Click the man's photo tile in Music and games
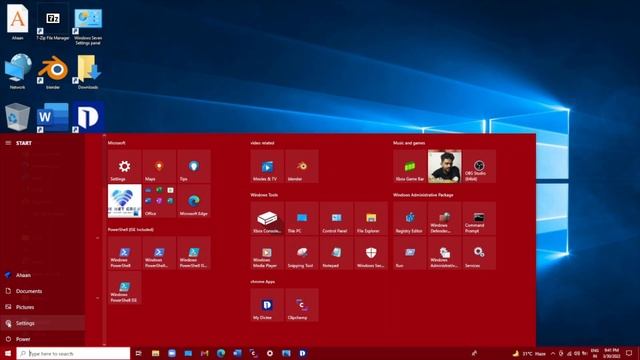 (x=444, y=166)
